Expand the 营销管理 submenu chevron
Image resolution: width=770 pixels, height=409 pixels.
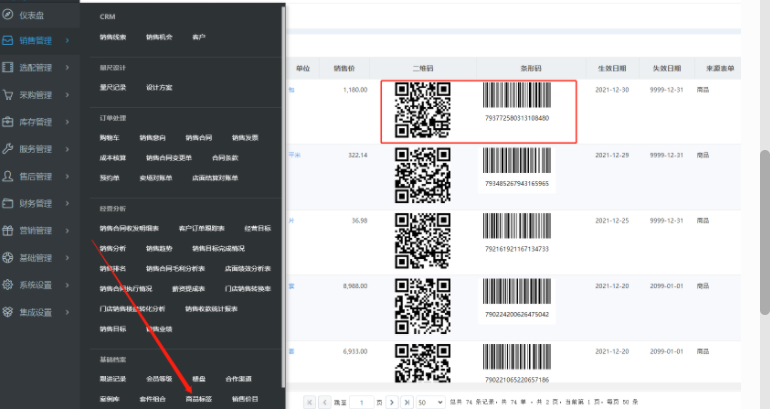coord(67,230)
